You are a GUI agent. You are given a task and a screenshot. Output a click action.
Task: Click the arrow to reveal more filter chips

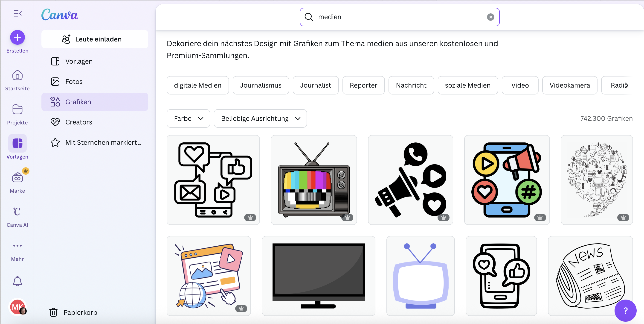pyautogui.click(x=627, y=85)
